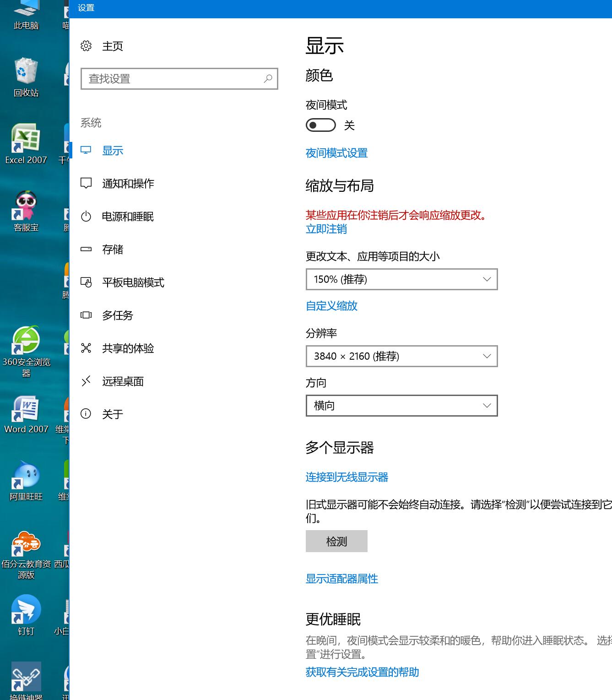Click the 检测 detect button
This screenshot has width=612, height=700.
point(336,541)
